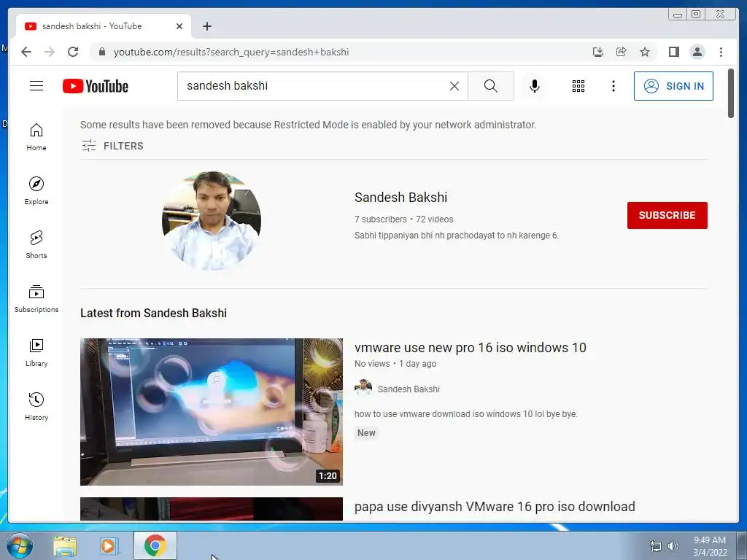View site information via the padlock icon

tap(101, 52)
